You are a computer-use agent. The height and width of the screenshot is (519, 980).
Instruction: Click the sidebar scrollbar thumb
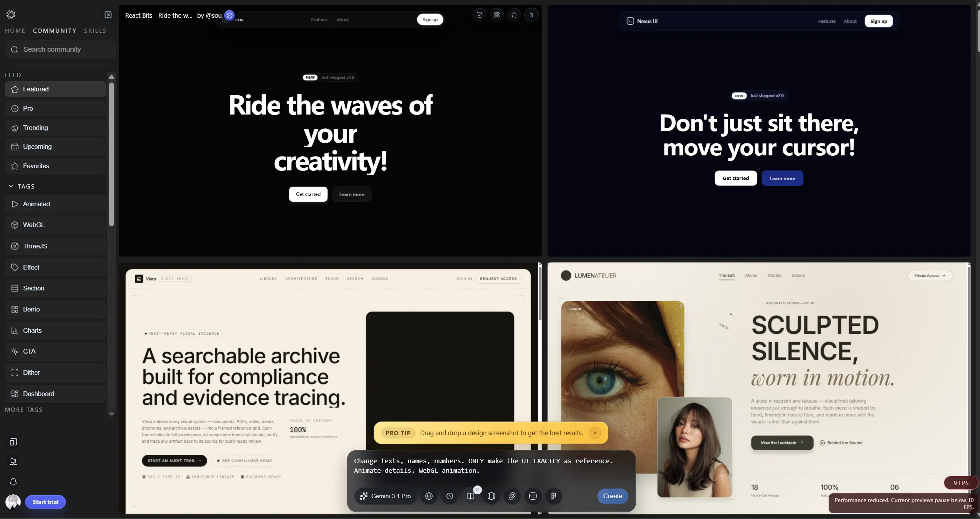click(x=111, y=154)
